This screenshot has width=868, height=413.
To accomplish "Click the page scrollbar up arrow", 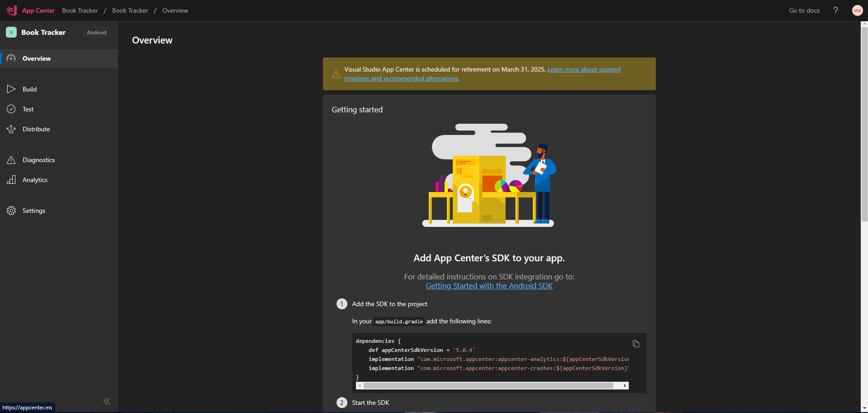I will click(x=864, y=24).
